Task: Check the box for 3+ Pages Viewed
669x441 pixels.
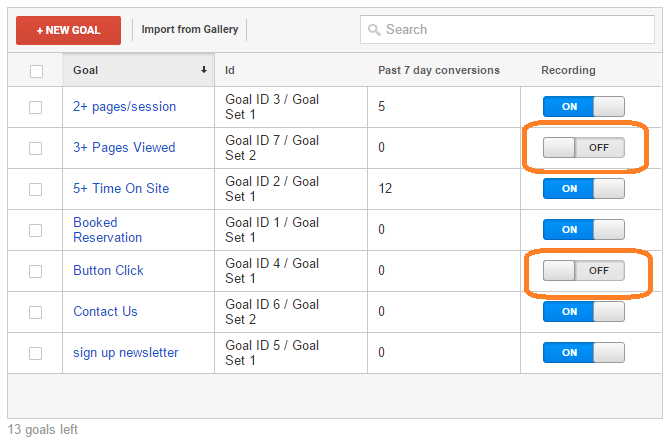Action: coord(35,148)
